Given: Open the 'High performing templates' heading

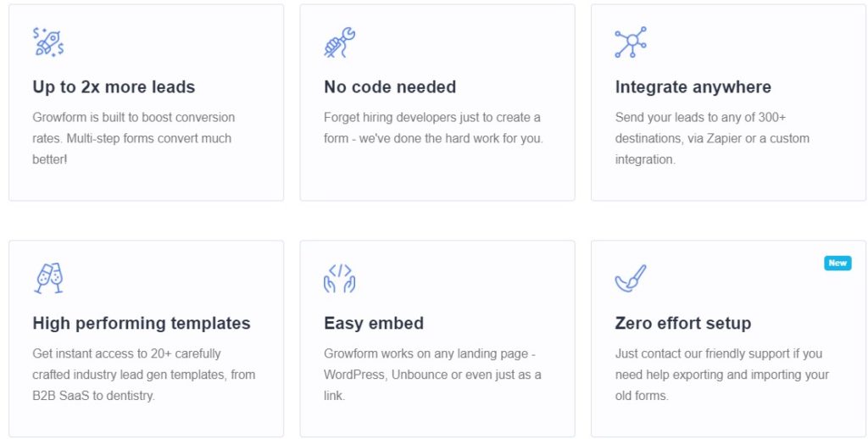Looking at the screenshot, I should click(142, 323).
